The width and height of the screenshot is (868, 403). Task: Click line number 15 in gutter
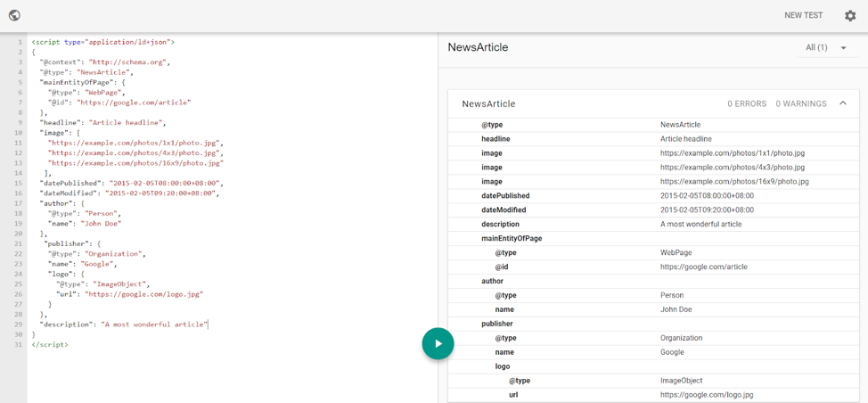click(x=18, y=183)
